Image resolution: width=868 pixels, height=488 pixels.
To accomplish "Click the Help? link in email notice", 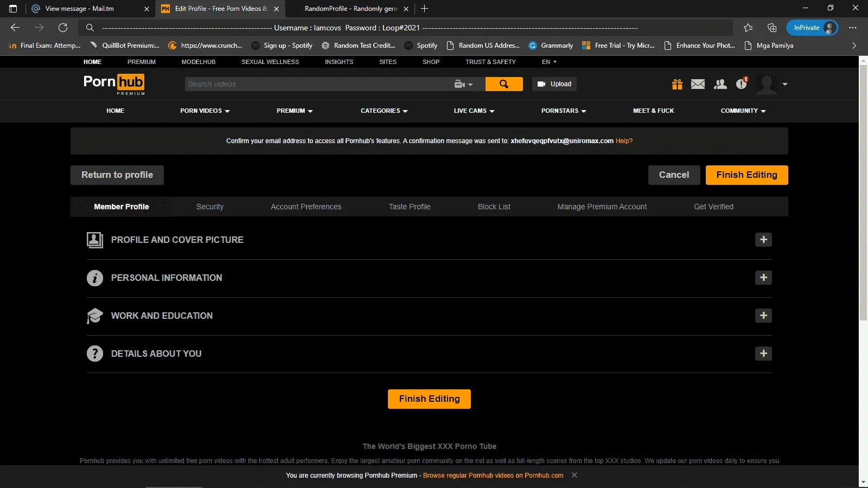I will pyautogui.click(x=624, y=141).
